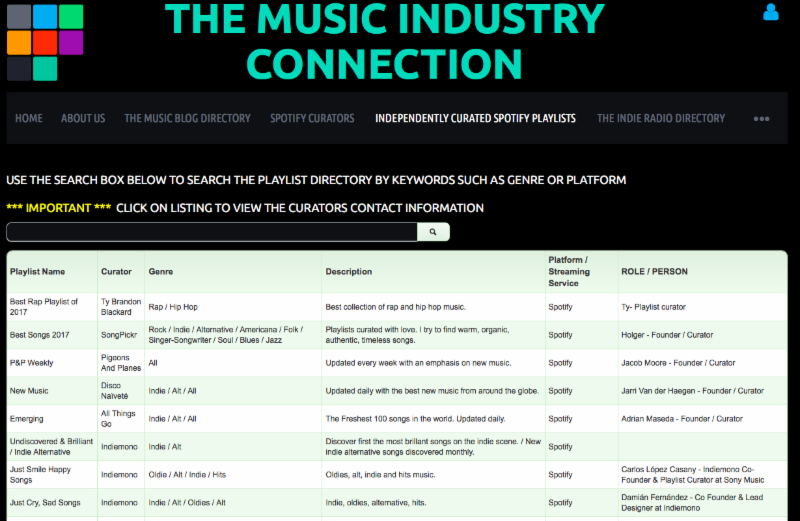The height and width of the screenshot is (521, 800).
Task: Click the colorful grid site logo
Action: click(x=45, y=42)
